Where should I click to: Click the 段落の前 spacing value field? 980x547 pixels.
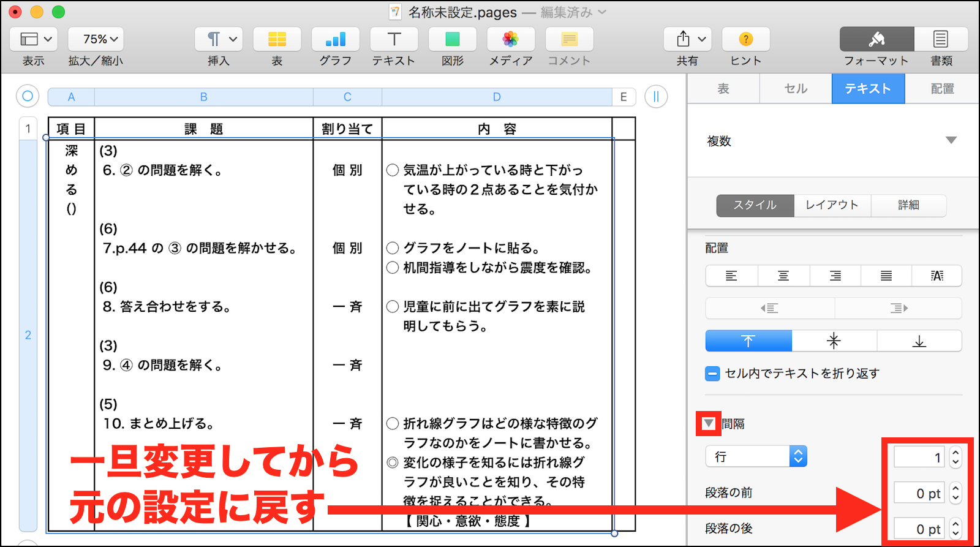click(919, 493)
